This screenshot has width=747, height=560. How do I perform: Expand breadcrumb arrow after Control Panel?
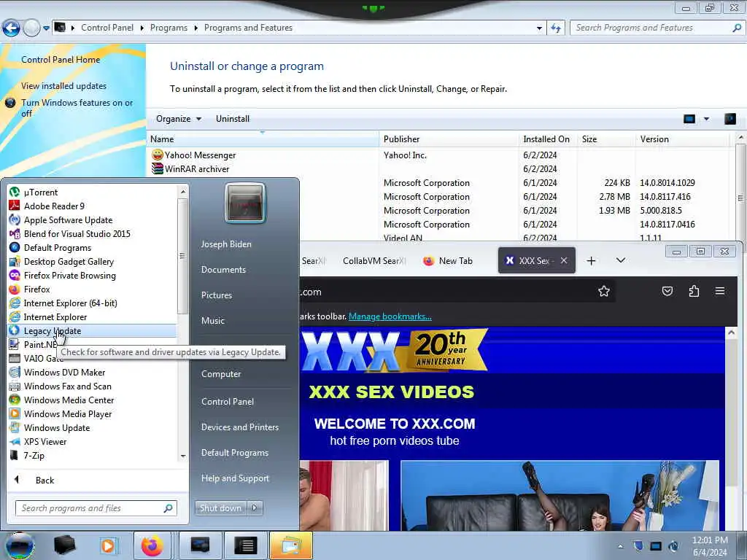142,28
